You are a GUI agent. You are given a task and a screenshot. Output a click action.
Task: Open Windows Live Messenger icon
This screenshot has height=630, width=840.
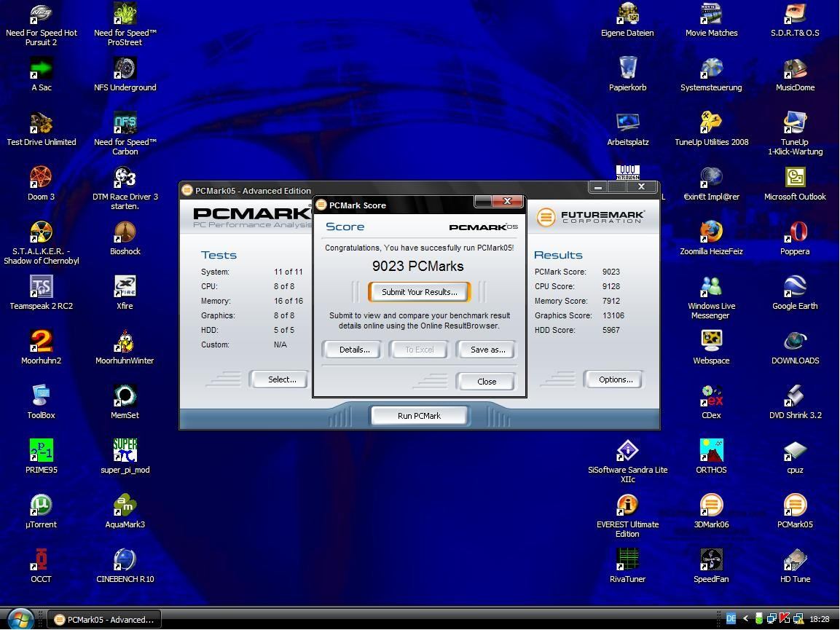click(x=712, y=288)
